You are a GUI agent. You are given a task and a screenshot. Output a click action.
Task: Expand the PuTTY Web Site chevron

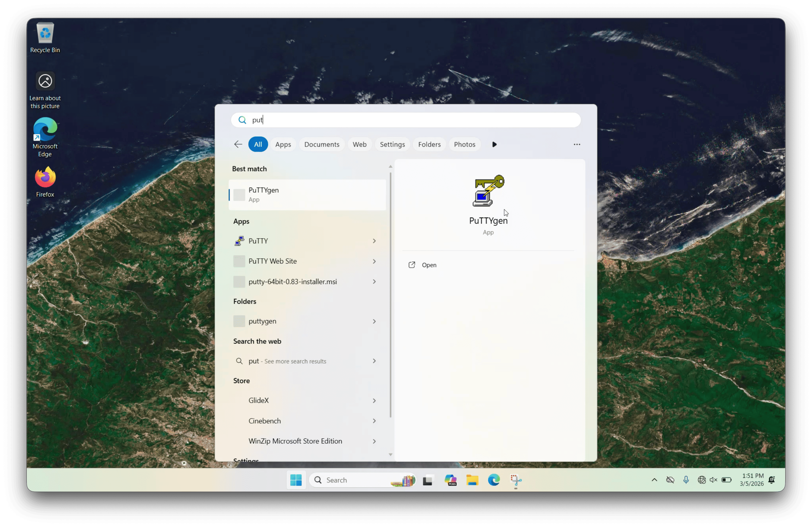click(x=374, y=261)
